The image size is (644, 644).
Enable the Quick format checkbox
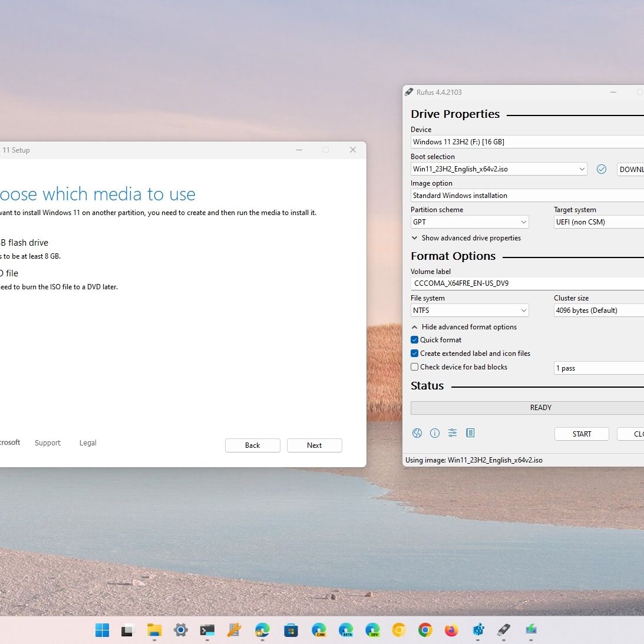pyautogui.click(x=414, y=339)
